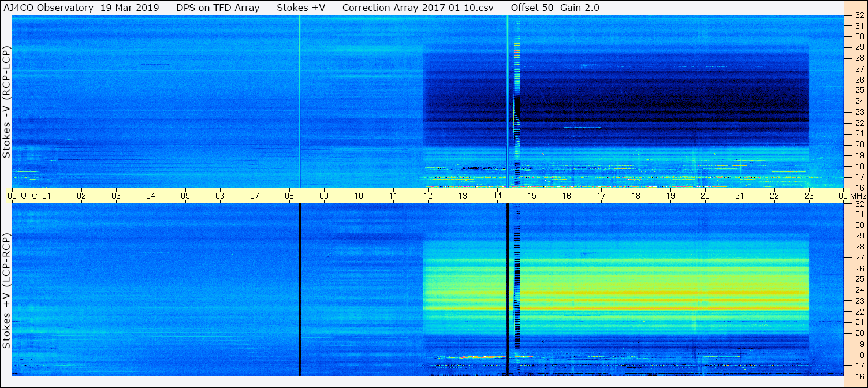Click the 32 MHz label of the Stokes +V panel
This screenshot has height=388, width=868.
(859, 204)
